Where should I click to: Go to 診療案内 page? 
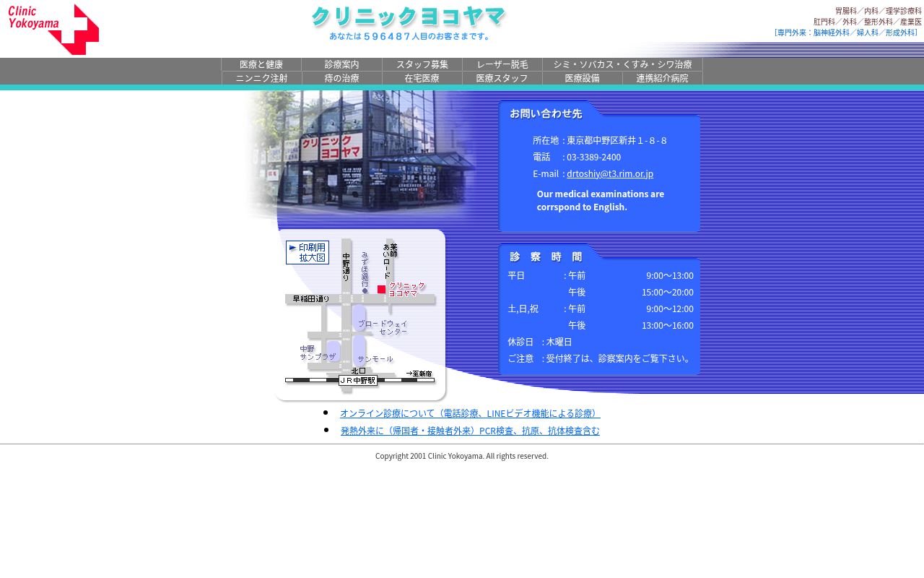coord(341,64)
